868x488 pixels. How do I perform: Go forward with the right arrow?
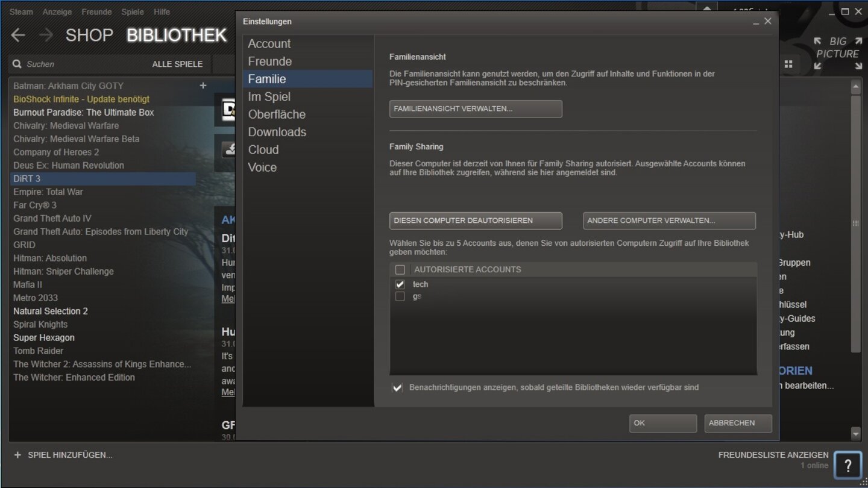tap(46, 35)
